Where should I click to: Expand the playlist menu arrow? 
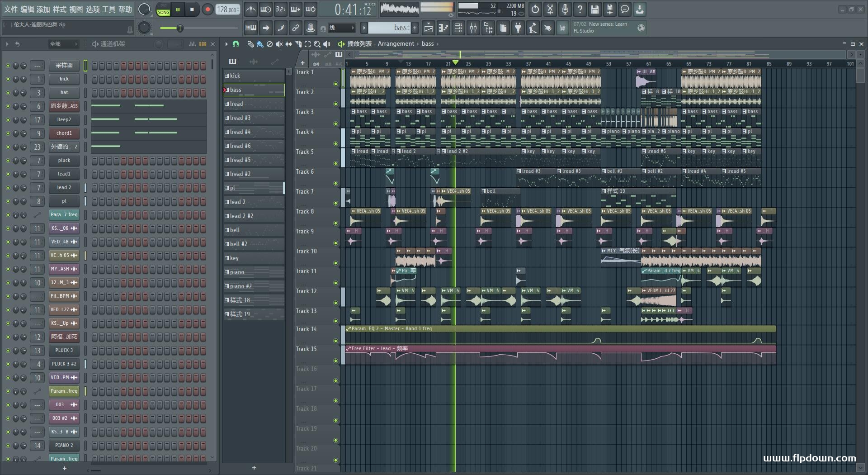(x=226, y=44)
